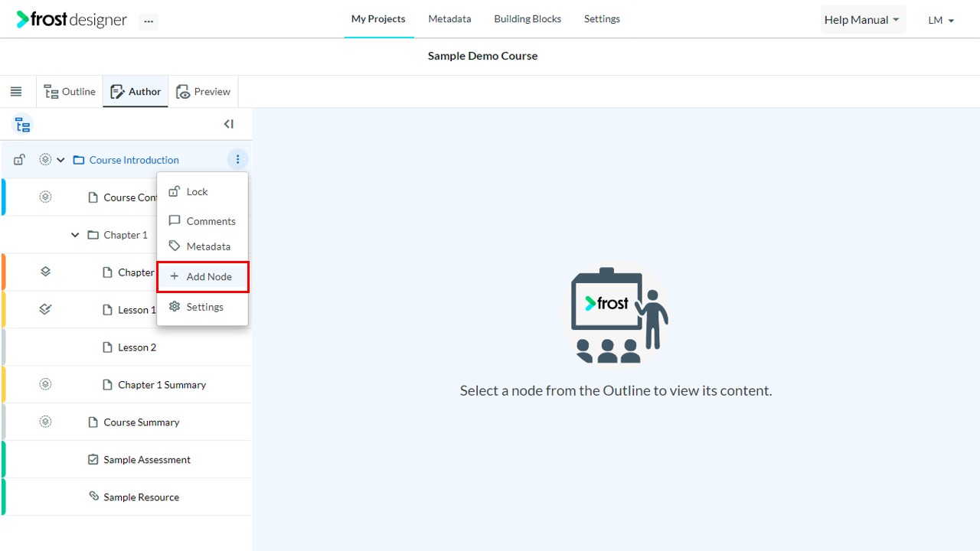Select the Chapter 1 Summary node
The width and height of the screenshot is (980, 551).
pos(162,385)
